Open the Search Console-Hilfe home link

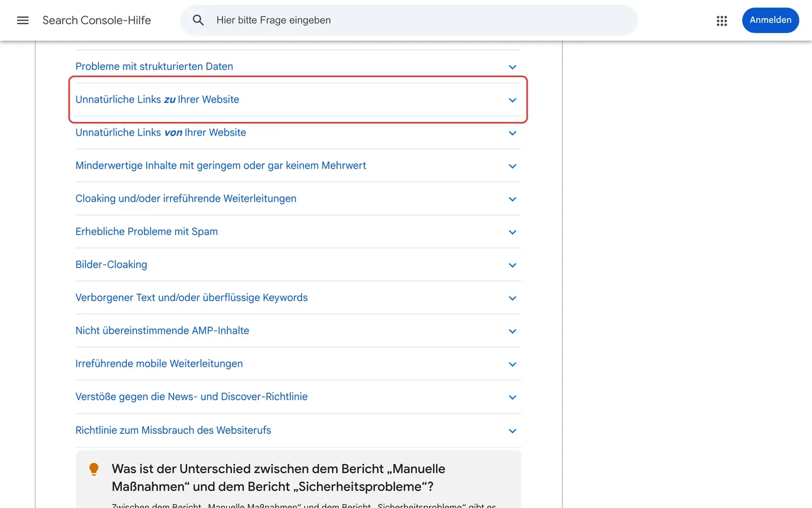(x=97, y=20)
